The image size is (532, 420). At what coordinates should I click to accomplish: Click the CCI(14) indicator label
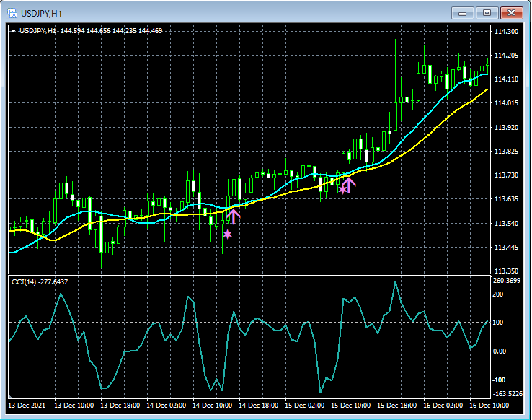click(x=40, y=281)
